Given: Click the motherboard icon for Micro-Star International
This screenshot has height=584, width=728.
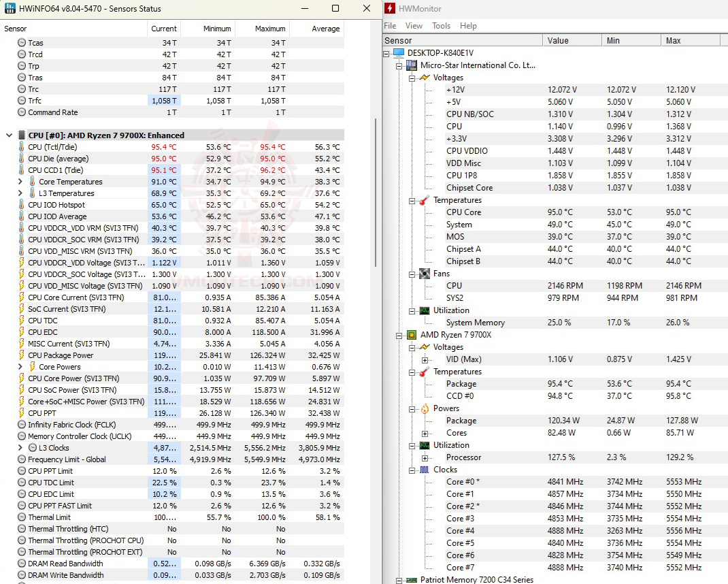Looking at the screenshot, I should (412, 65).
